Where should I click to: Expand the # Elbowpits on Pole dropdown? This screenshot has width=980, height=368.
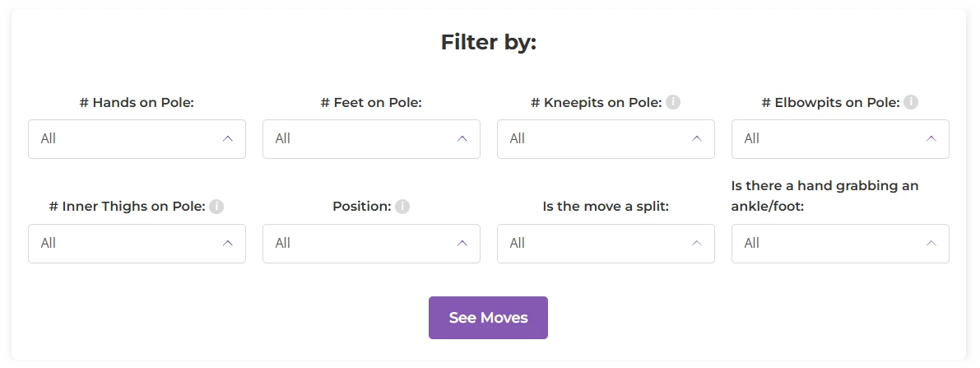coord(840,139)
